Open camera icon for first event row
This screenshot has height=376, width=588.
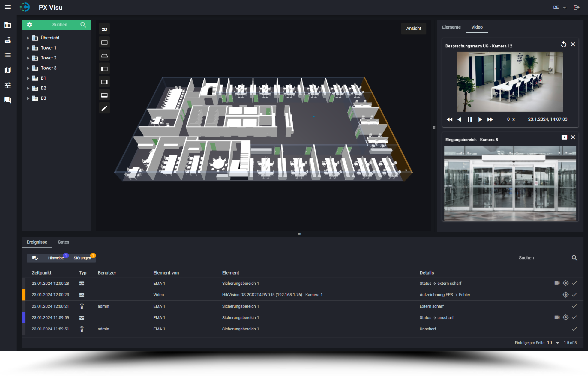click(x=557, y=283)
